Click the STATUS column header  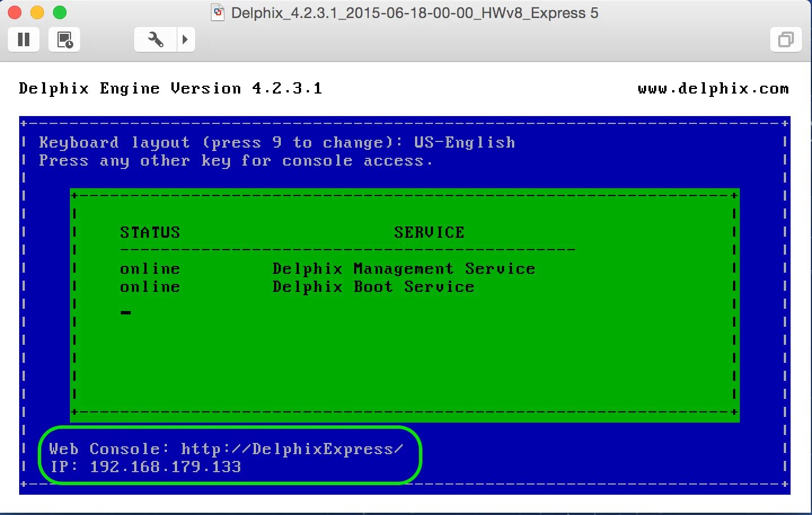(x=150, y=232)
